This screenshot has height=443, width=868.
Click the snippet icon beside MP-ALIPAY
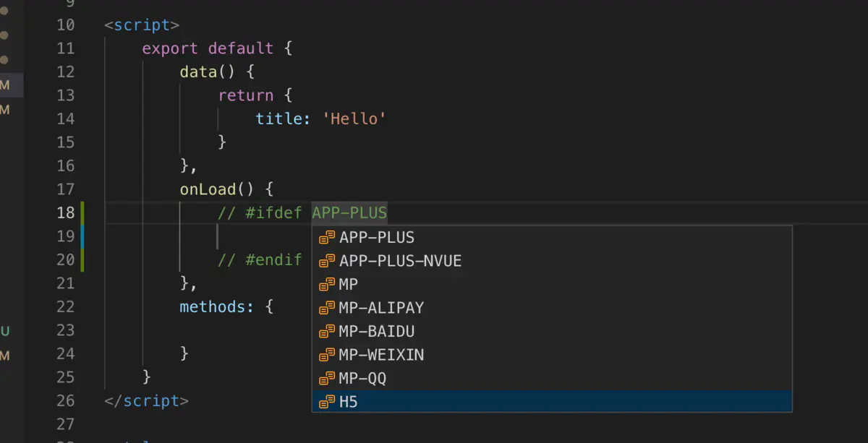pos(327,308)
